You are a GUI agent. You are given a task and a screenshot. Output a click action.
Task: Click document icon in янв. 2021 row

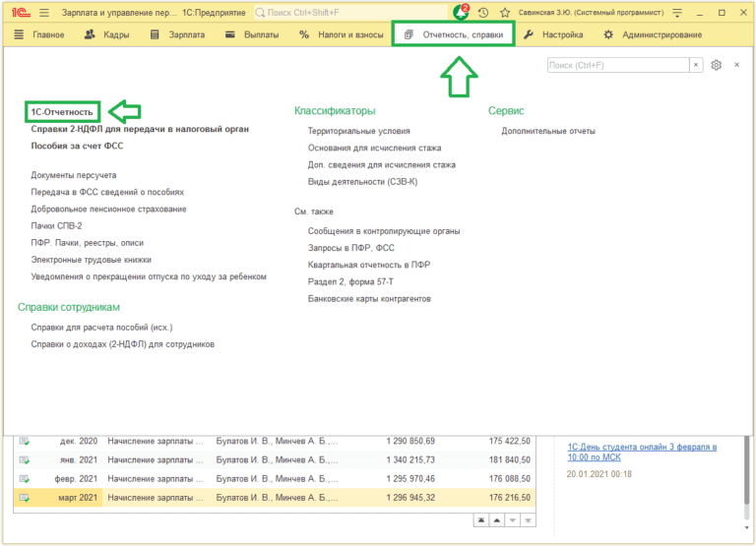24,459
